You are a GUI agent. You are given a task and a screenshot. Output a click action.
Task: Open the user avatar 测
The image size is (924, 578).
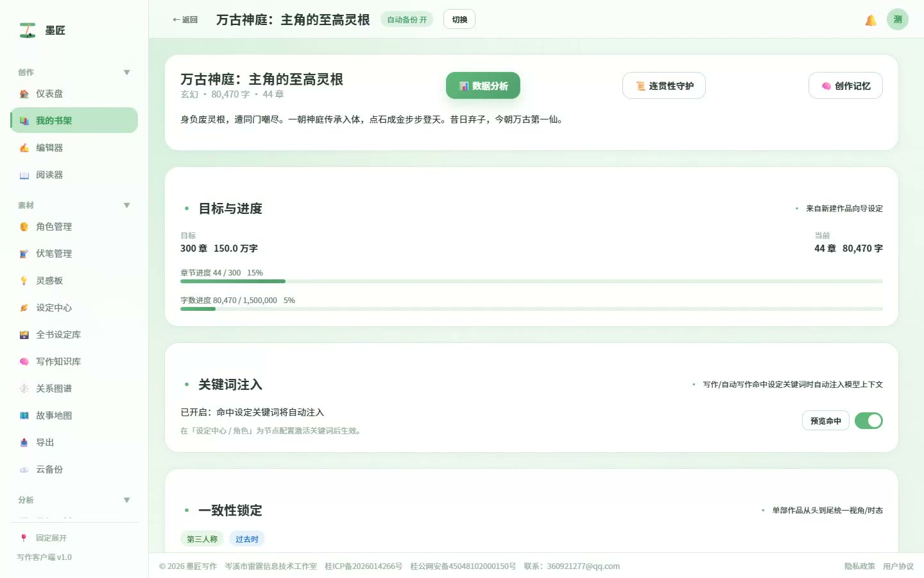pos(898,19)
